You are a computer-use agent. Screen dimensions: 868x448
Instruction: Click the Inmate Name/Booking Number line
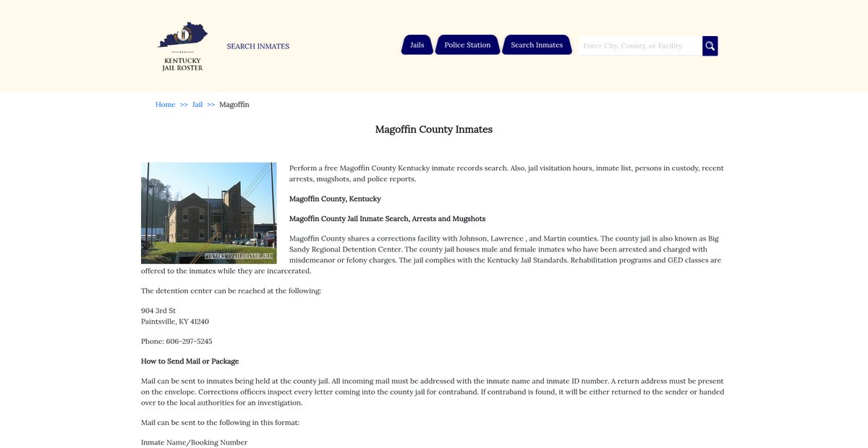coord(194,442)
